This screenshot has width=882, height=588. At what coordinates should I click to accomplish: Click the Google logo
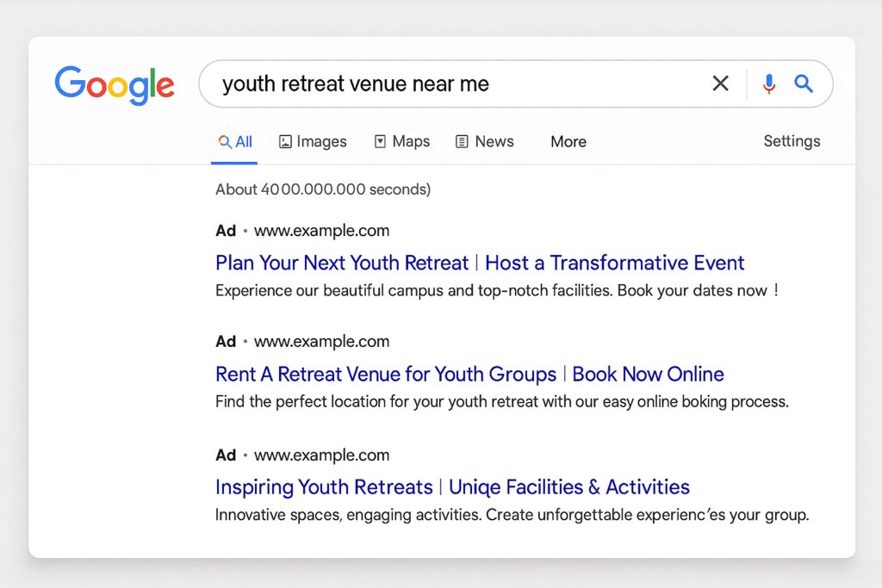point(115,84)
